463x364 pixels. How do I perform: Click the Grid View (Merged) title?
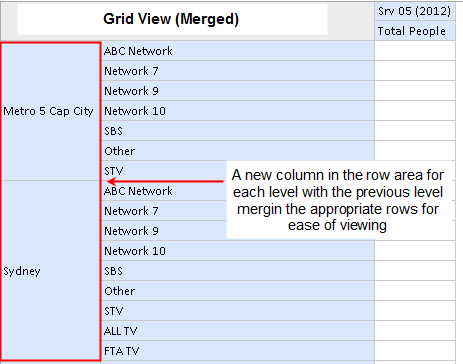[x=171, y=19]
